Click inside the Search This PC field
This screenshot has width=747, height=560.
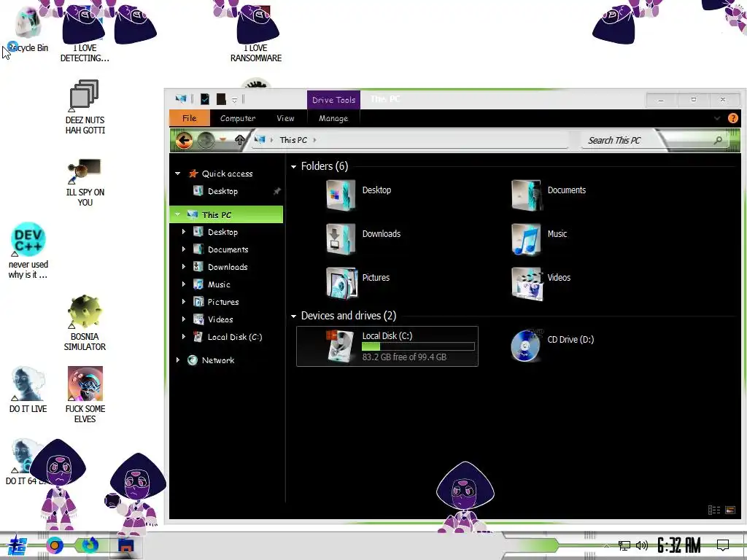(x=648, y=141)
